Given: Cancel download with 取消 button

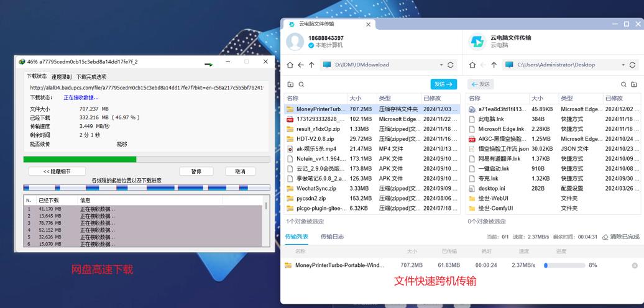Looking at the screenshot, I should tap(241, 171).
